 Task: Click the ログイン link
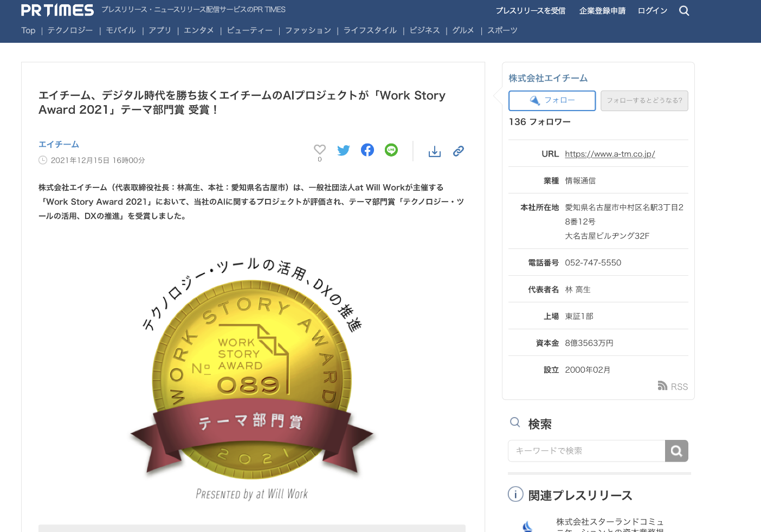pyautogui.click(x=653, y=11)
